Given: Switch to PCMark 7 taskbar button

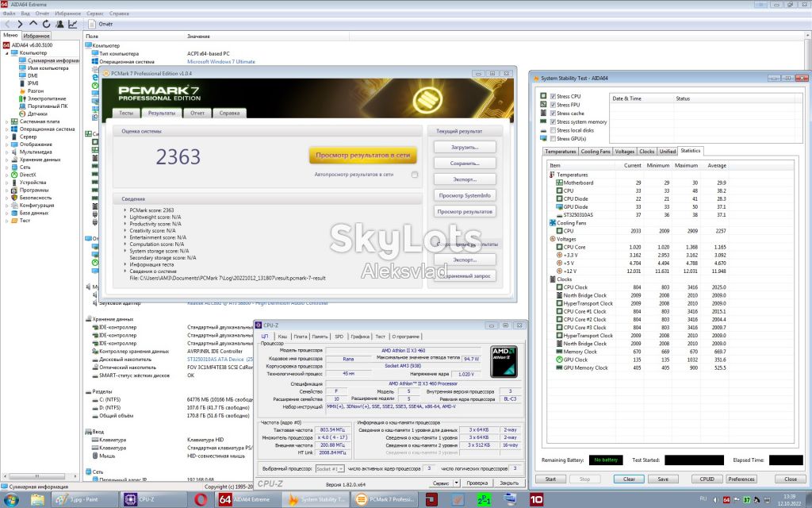Looking at the screenshot, I should coord(383,499).
